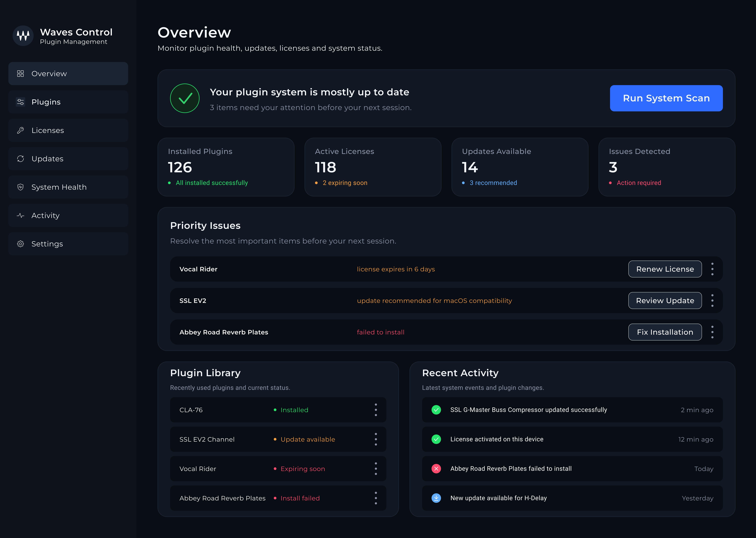Click 'SSL G-Master Buss Compressor updated successfully' entry

click(x=529, y=410)
